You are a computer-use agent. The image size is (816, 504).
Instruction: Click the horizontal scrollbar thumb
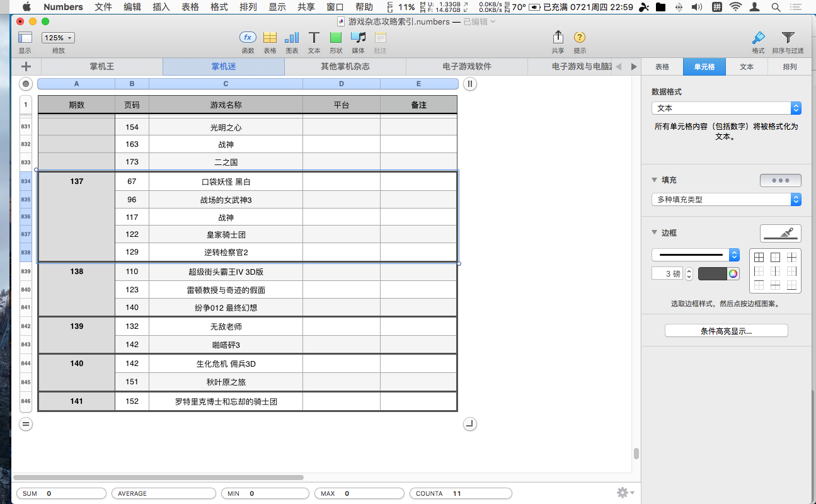158,478
